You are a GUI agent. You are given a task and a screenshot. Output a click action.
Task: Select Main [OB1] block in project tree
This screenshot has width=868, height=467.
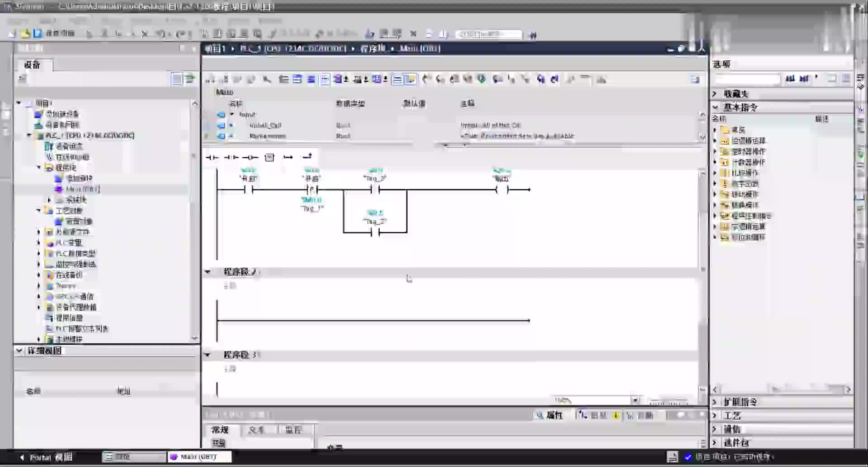(83, 189)
